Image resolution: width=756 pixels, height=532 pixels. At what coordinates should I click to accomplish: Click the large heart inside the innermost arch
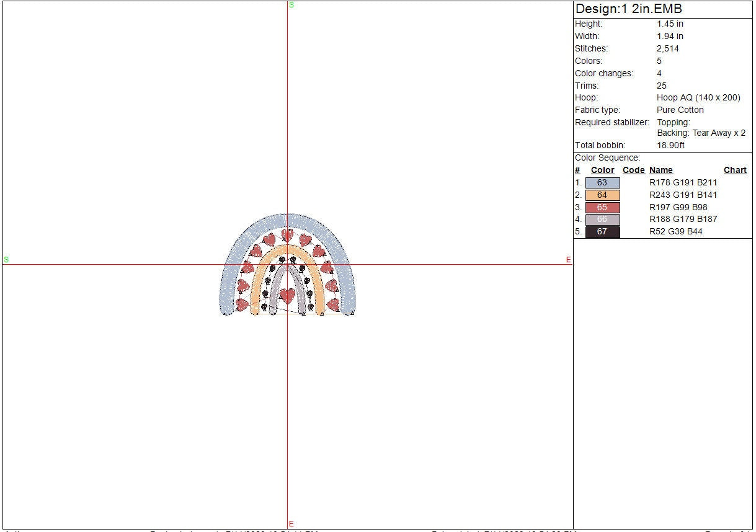coord(287,295)
